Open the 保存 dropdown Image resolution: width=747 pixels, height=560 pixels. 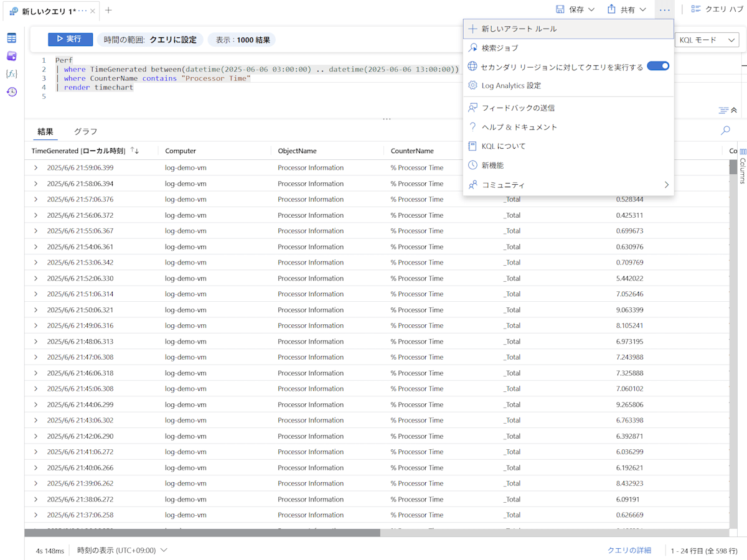(575, 9)
